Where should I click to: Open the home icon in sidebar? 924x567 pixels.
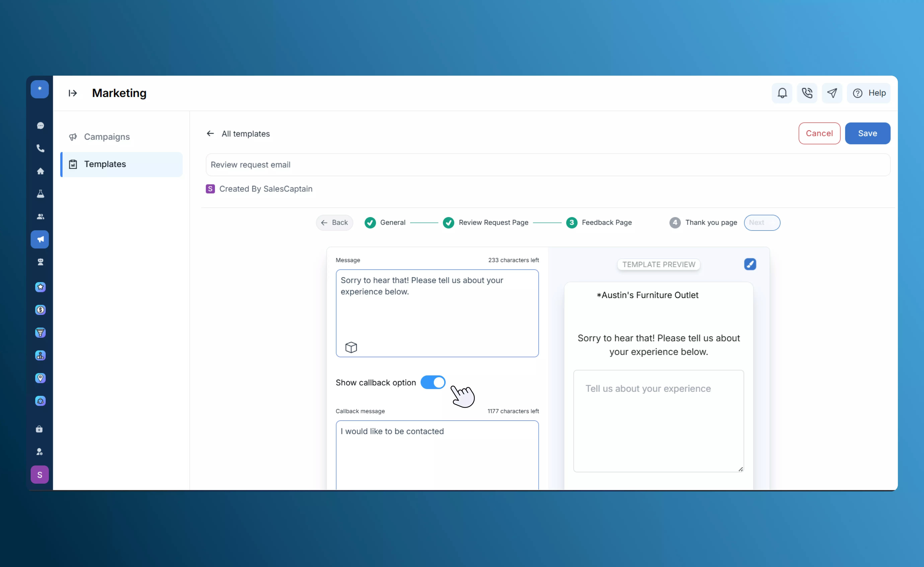pos(40,171)
